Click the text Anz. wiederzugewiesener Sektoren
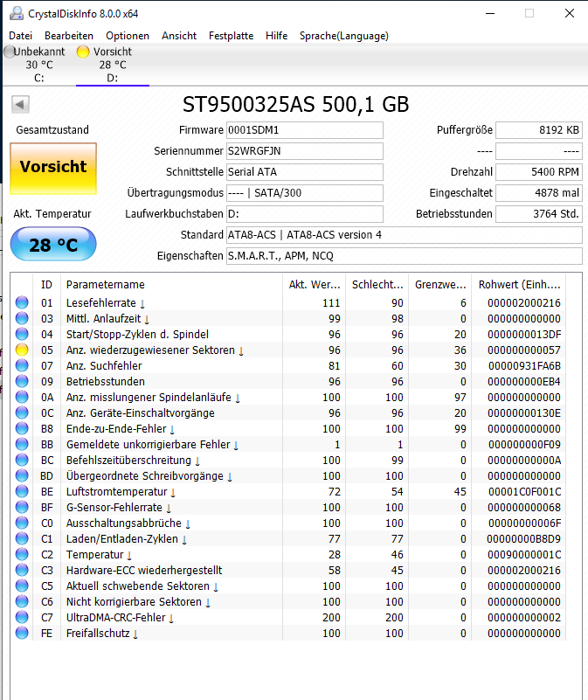 (x=150, y=350)
